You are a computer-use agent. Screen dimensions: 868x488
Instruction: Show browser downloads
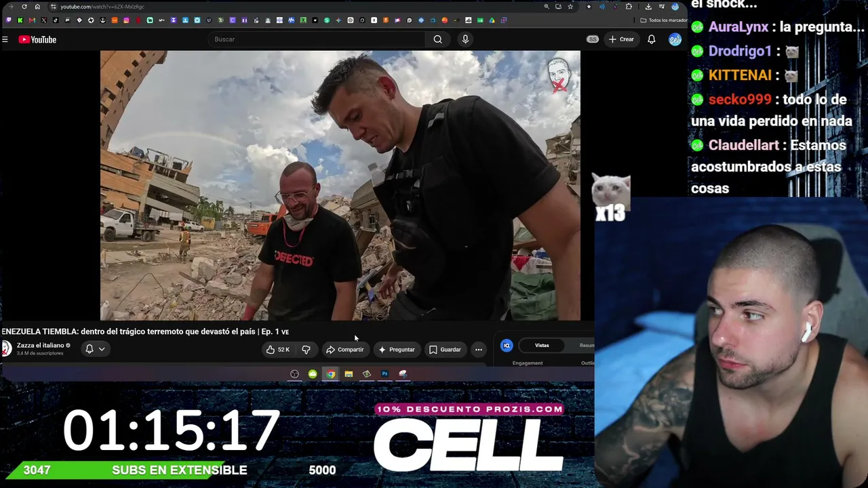648,7
